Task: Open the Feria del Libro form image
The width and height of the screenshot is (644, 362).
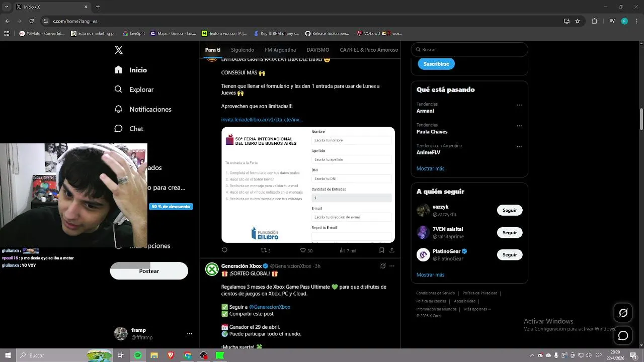Action: pos(308,185)
